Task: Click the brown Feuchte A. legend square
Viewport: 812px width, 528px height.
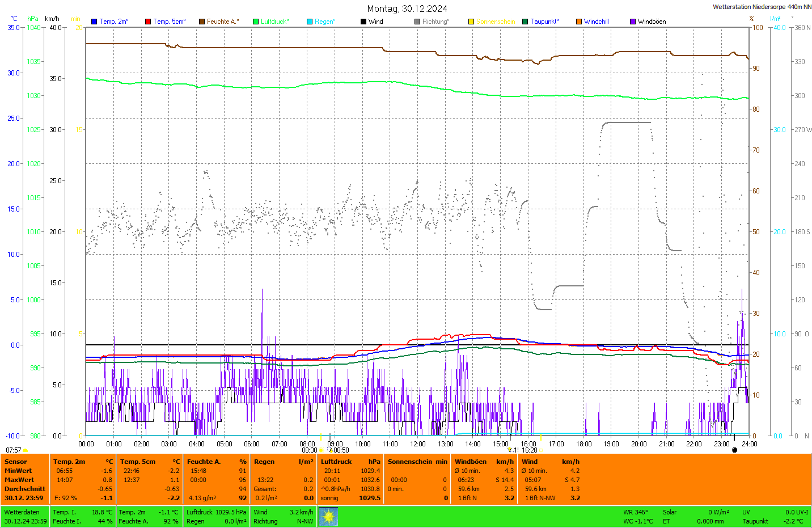Action: click(202, 22)
